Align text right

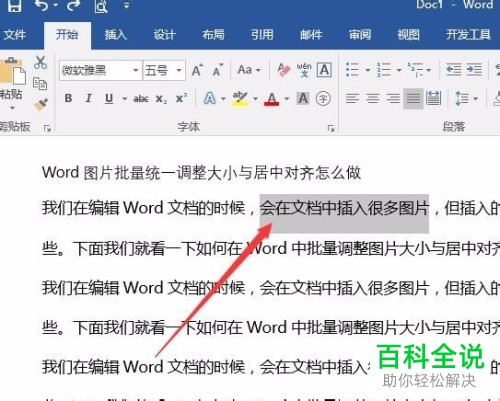click(393, 98)
